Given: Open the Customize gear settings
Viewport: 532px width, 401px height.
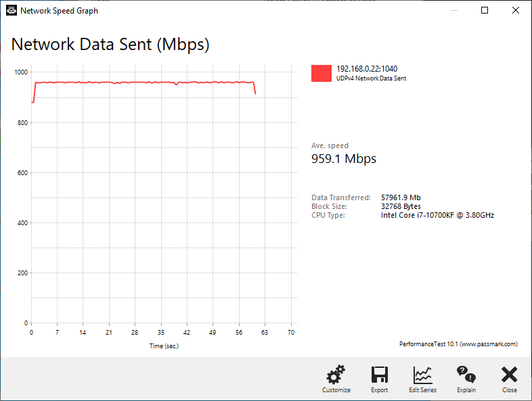Looking at the screenshot, I should pyautogui.click(x=336, y=377).
